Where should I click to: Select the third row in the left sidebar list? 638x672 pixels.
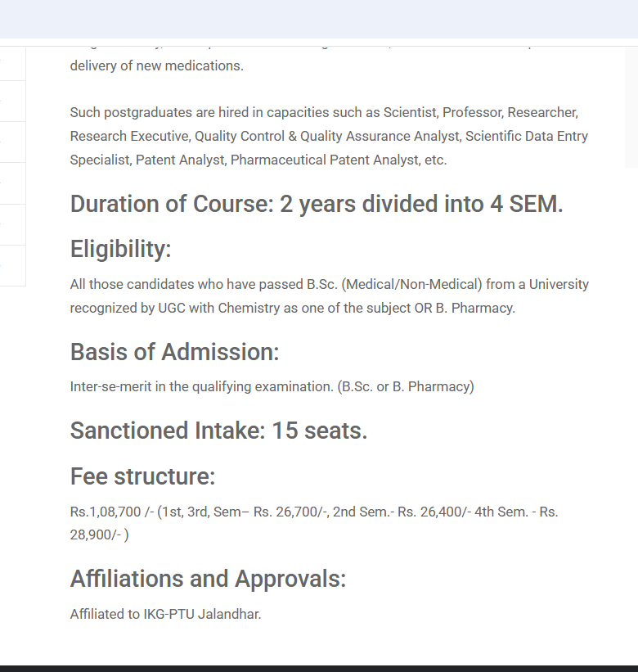tap(12, 142)
